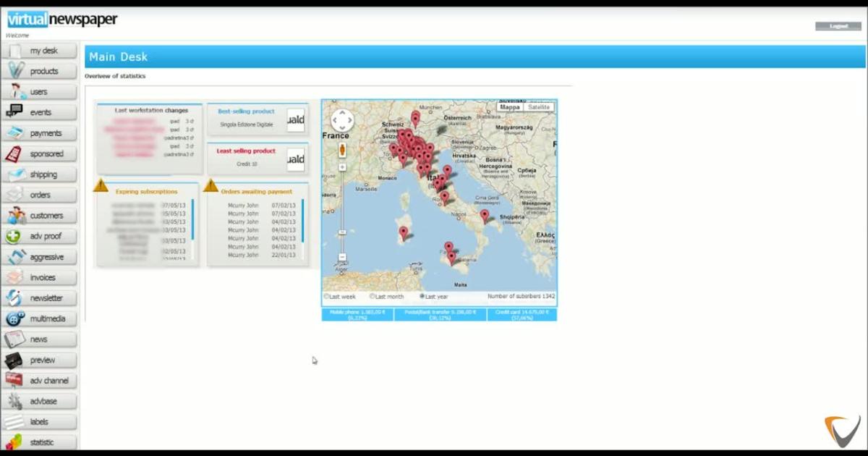This screenshot has height=456, width=868.
Task: Click the map zoom slider track
Action: pyautogui.click(x=342, y=210)
